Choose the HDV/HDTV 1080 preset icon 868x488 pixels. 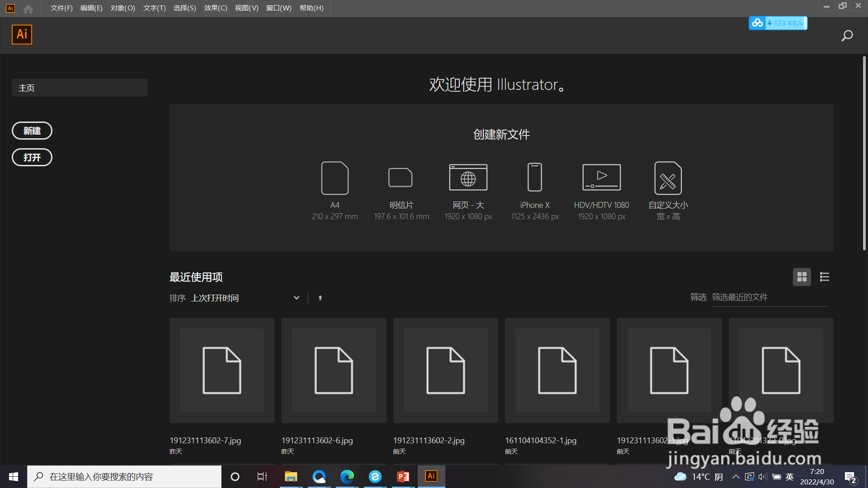(x=601, y=177)
